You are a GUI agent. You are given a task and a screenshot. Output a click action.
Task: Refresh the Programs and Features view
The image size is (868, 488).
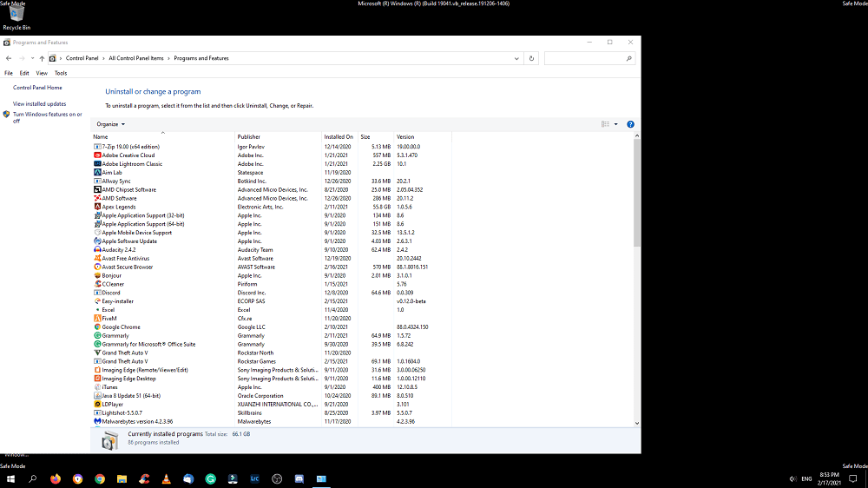tap(531, 58)
